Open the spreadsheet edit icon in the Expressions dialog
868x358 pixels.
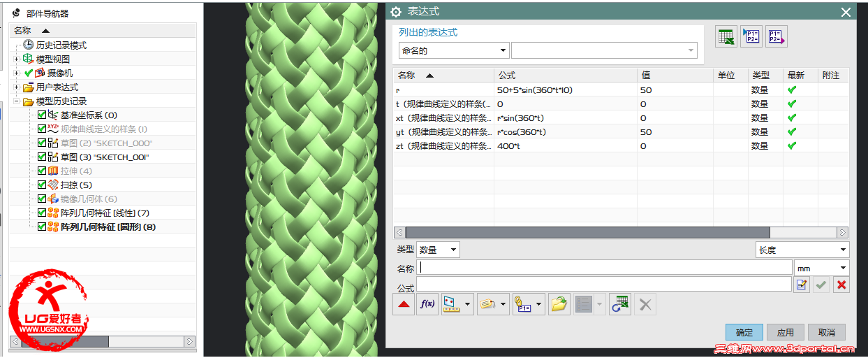pyautogui.click(x=726, y=37)
